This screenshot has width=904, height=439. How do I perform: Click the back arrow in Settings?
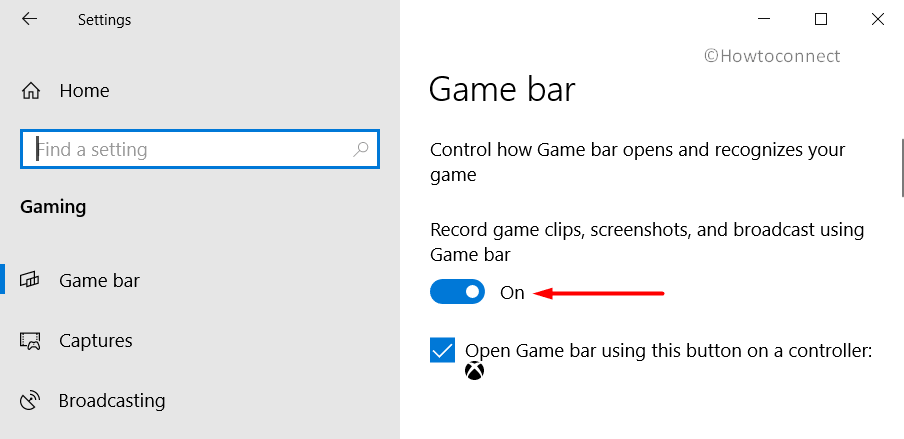pos(29,19)
